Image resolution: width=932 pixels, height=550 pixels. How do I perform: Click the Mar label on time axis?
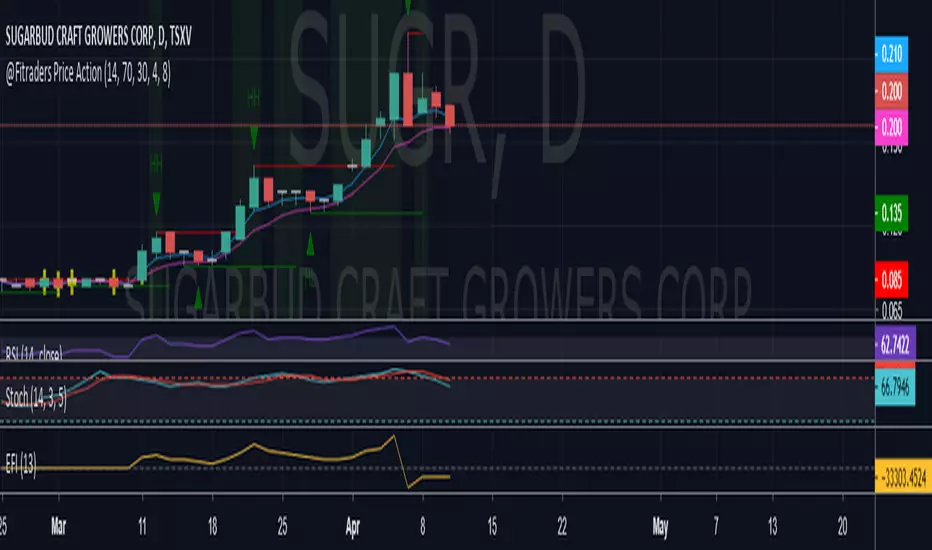tap(58, 526)
